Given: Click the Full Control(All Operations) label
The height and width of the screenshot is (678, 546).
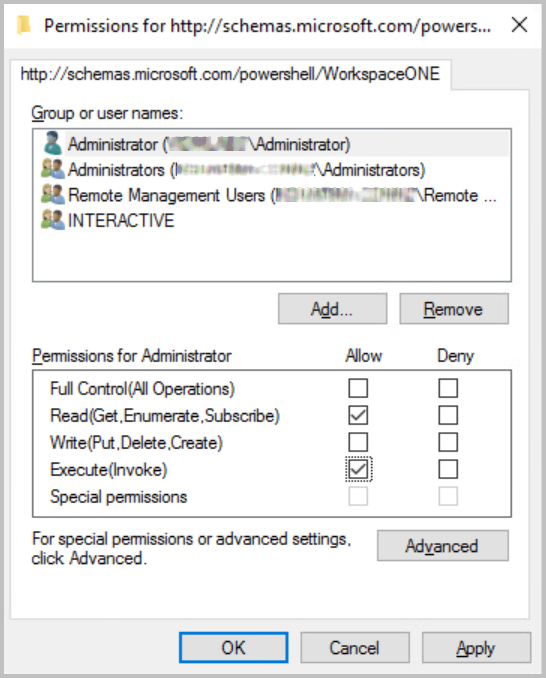Looking at the screenshot, I should coord(142,389).
